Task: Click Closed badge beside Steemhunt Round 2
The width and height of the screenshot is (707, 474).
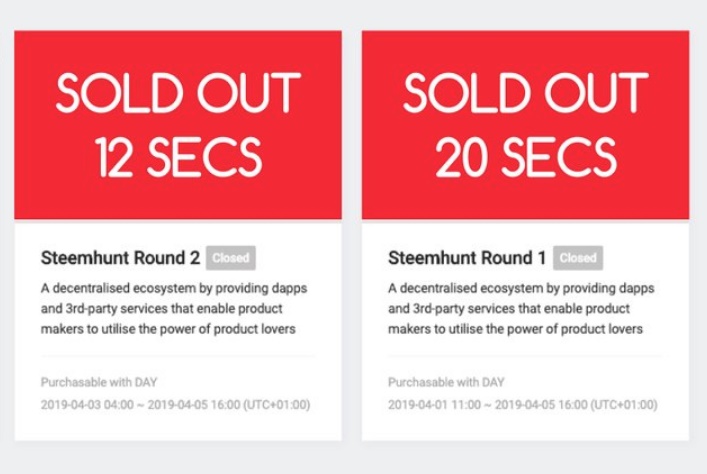Action: point(230,258)
